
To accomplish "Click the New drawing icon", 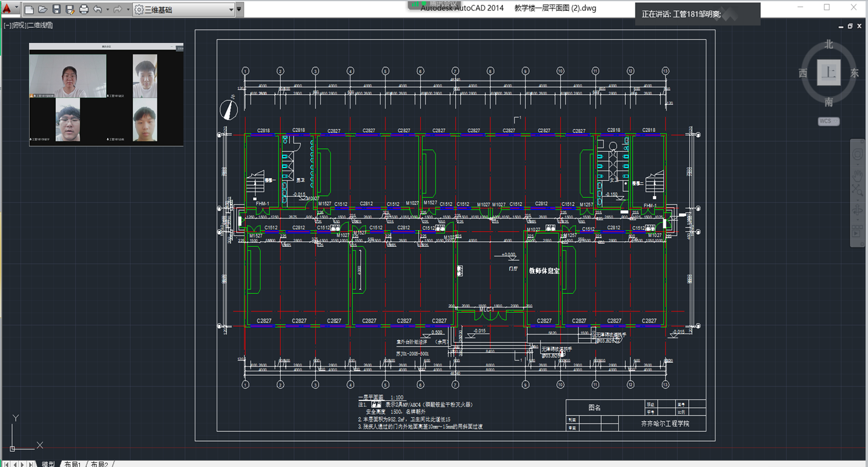I will coord(29,9).
